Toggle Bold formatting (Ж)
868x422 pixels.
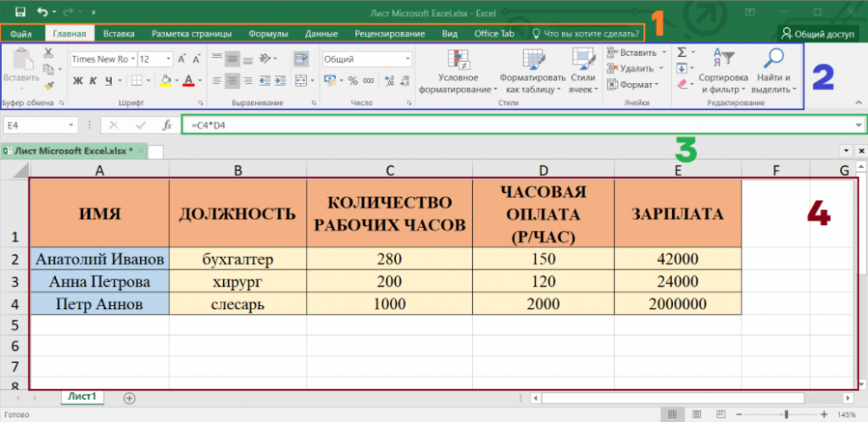click(77, 81)
